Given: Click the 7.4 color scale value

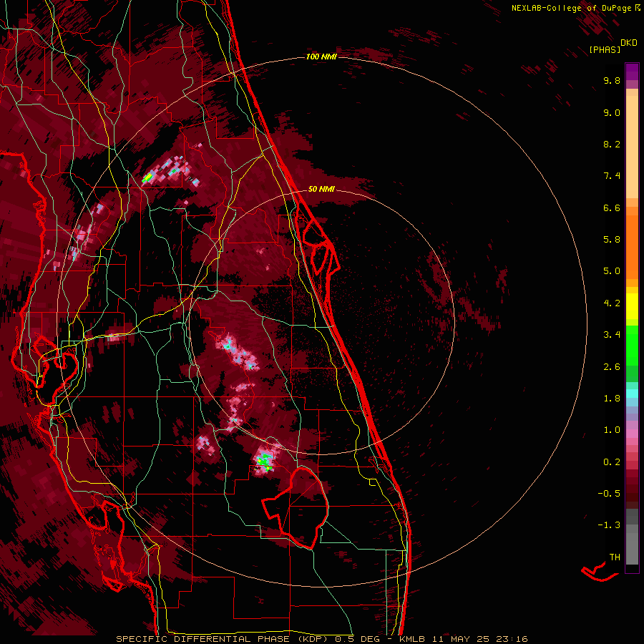Looking at the screenshot, I should 612,176.
